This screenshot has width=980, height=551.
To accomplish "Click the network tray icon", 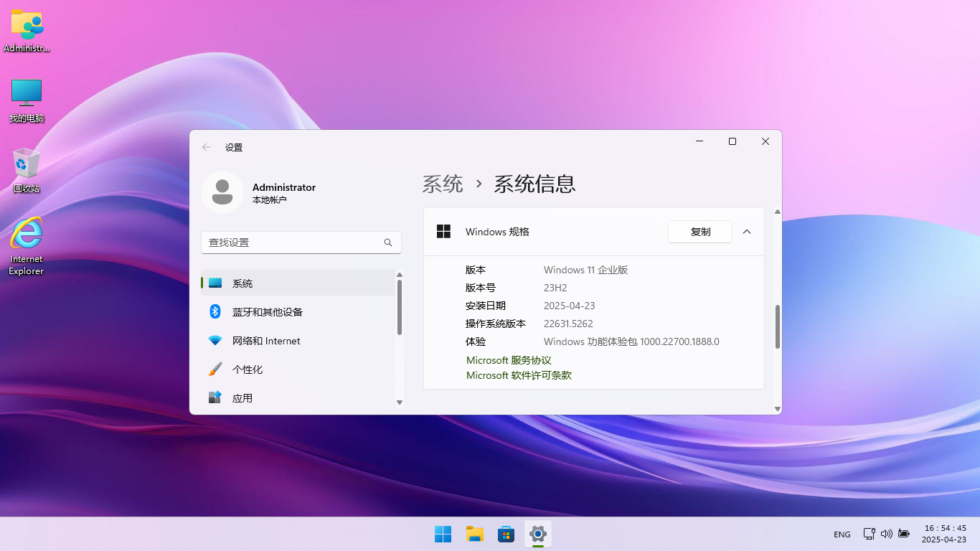I will pyautogui.click(x=870, y=534).
